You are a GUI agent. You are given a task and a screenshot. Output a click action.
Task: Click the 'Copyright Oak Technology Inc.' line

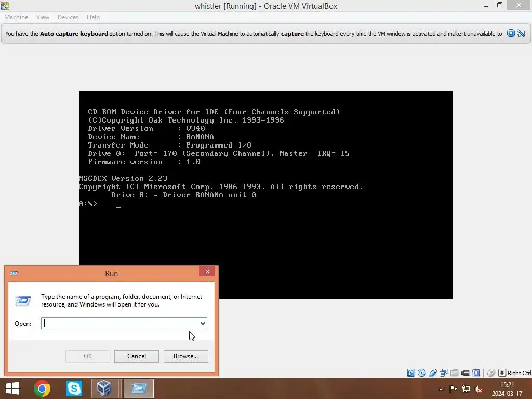pyautogui.click(x=186, y=120)
